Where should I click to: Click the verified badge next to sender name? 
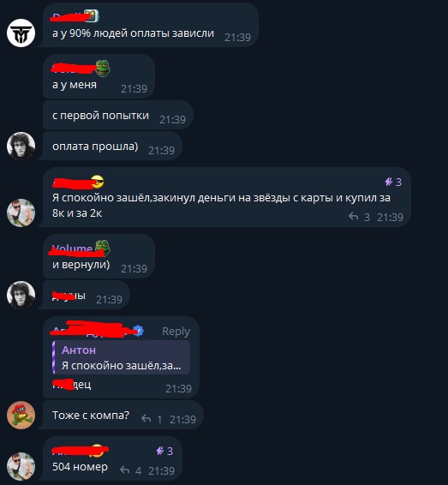[x=139, y=331]
